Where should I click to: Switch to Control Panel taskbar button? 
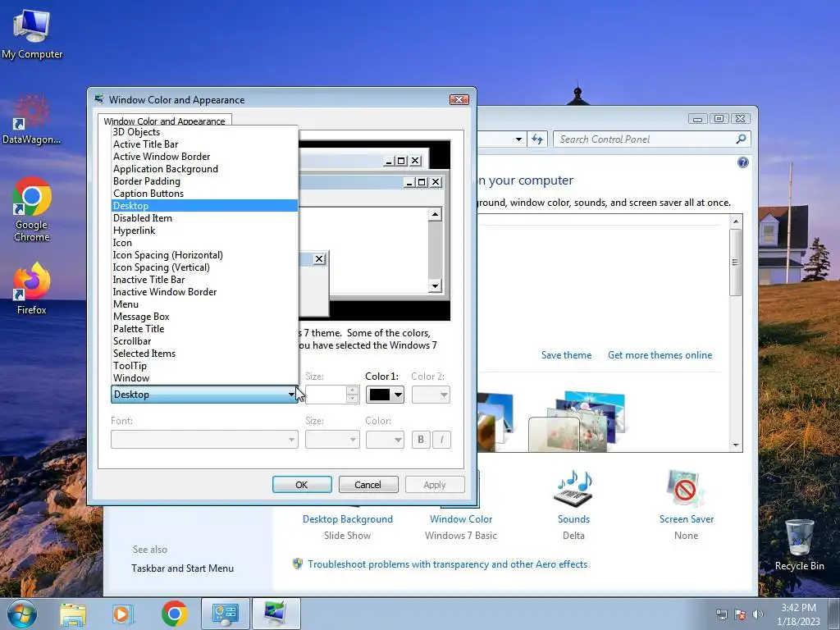pos(225,614)
